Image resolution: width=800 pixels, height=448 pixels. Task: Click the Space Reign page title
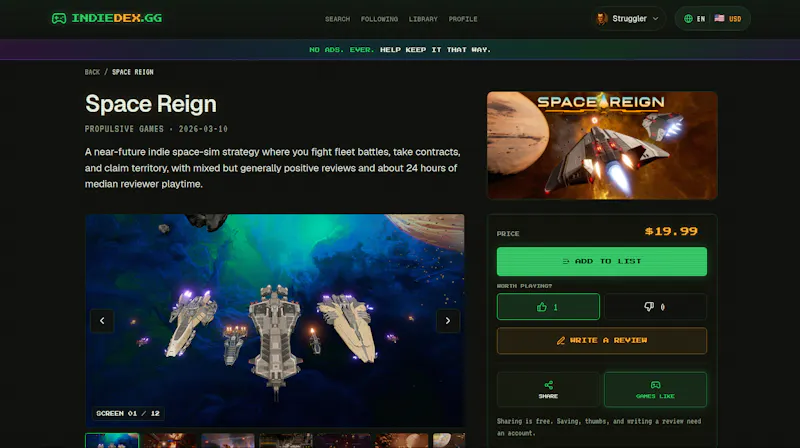tap(151, 104)
